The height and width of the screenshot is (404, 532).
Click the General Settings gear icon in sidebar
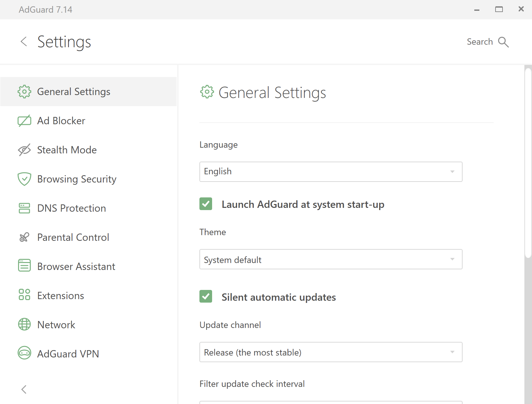coord(24,92)
